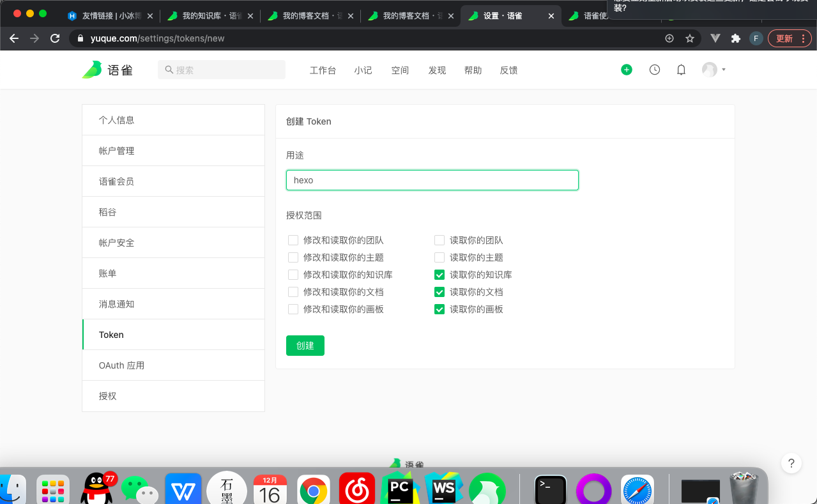Click the 用途 input field containing hexo
817x504 pixels.
pyautogui.click(x=432, y=180)
